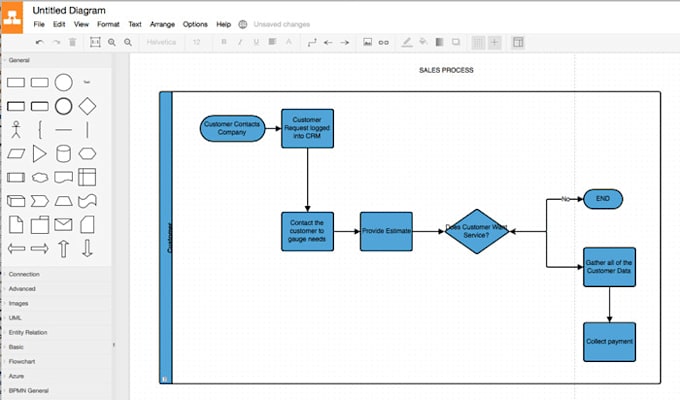Select the Collect payment box
Image resolution: width=680 pixels, height=400 pixels.
click(609, 342)
